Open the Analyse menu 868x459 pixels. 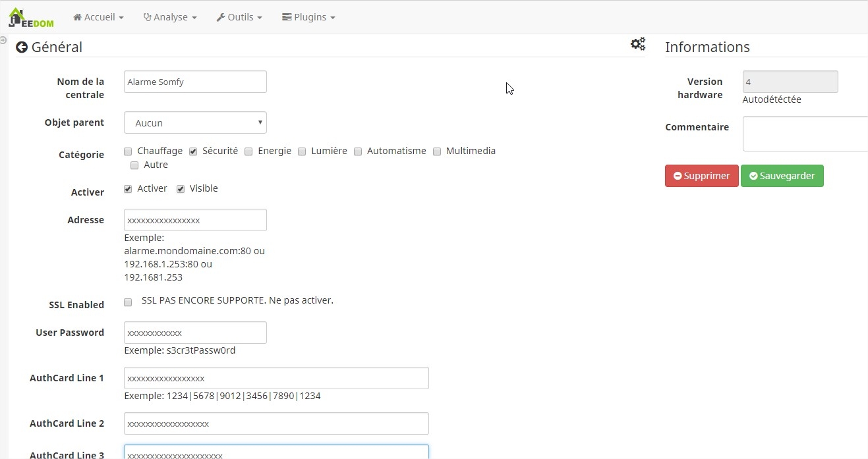[x=170, y=17]
